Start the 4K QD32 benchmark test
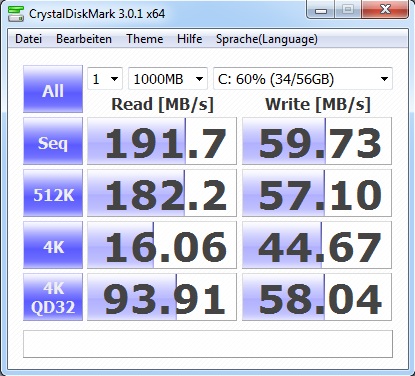This screenshot has height=376, width=415. tap(53, 297)
